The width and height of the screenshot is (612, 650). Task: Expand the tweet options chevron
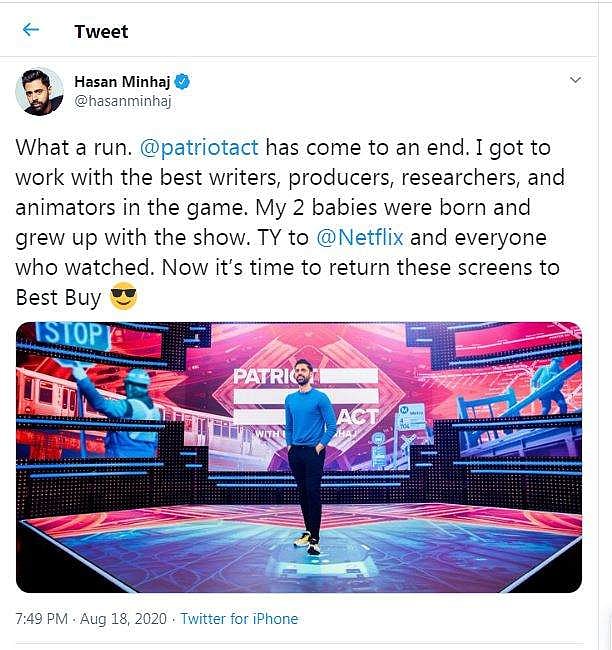pos(575,80)
